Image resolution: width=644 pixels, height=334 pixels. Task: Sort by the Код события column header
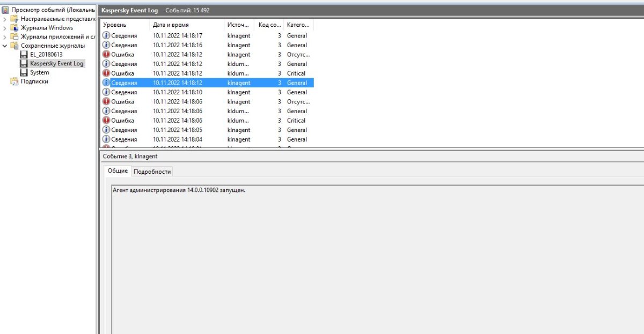[x=269, y=25]
